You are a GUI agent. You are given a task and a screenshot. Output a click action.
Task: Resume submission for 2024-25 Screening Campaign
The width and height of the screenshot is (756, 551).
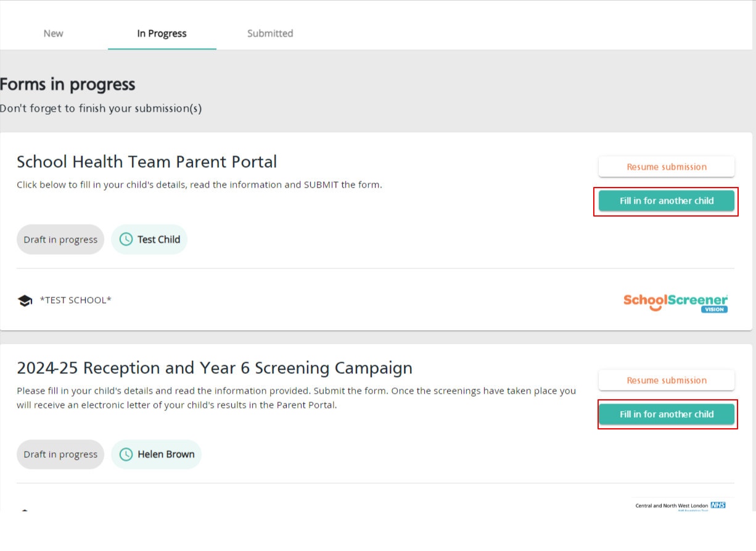coord(666,380)
